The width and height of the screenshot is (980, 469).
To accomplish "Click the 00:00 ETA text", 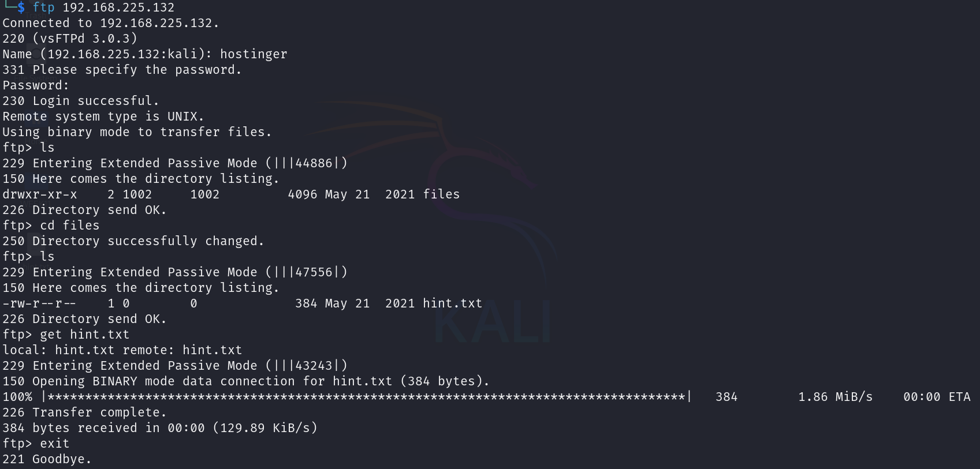I will tap(937, 397).
